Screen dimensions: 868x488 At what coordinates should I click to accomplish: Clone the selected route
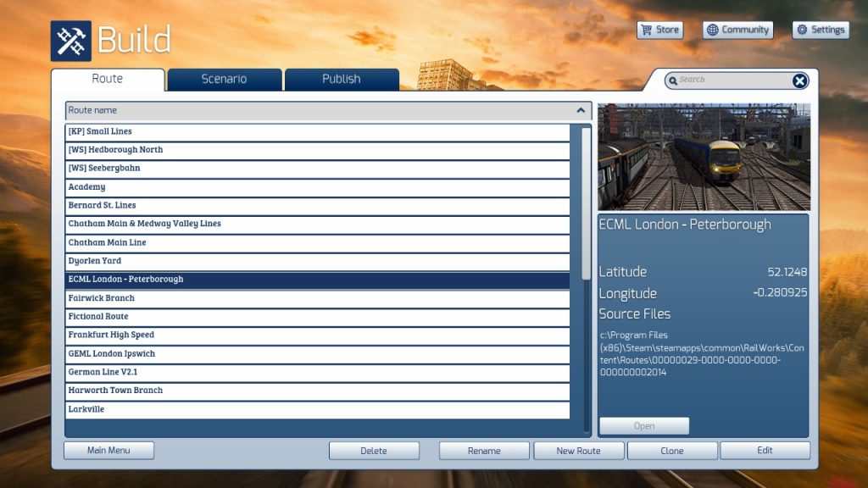click(x=671, y=450)
